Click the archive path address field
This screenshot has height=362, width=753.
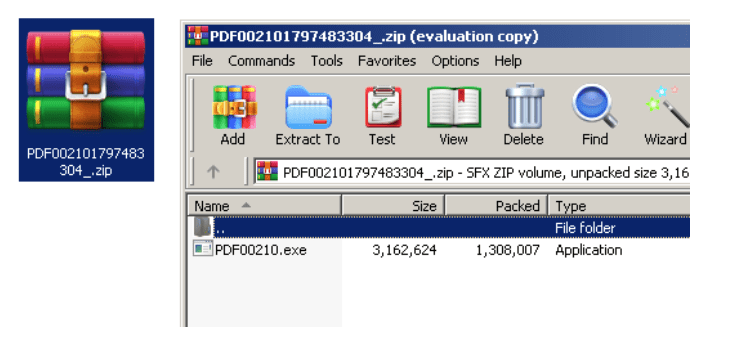point(472,172)
